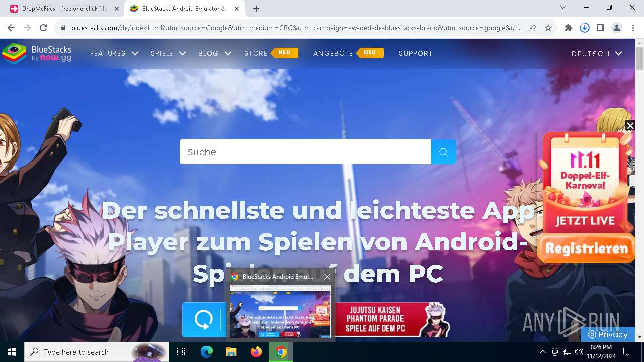Click the Registrieren promo button

[x=586, y=248]
